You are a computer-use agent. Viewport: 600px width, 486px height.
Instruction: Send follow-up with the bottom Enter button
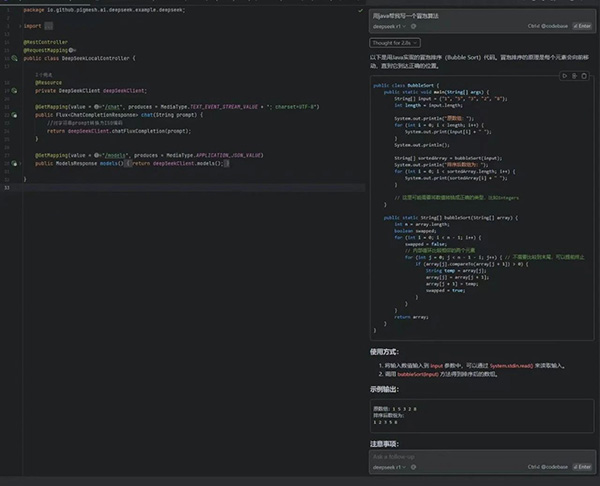[x=582, y=466]
